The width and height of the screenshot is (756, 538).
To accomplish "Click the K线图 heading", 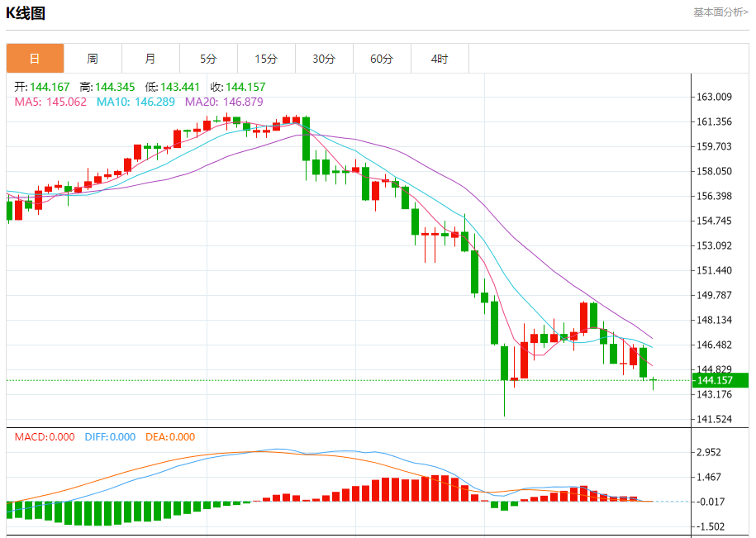I will coord(26,13).
